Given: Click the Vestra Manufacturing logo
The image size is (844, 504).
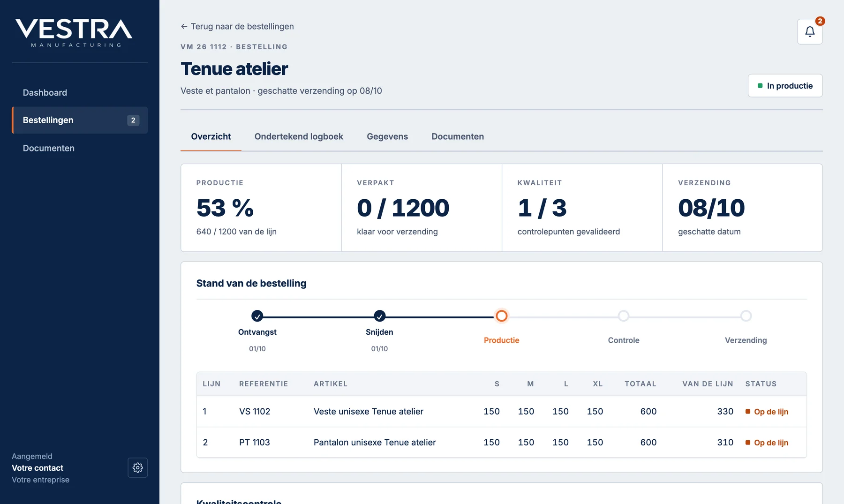Looking at the screenshot, I should (74, 33).
